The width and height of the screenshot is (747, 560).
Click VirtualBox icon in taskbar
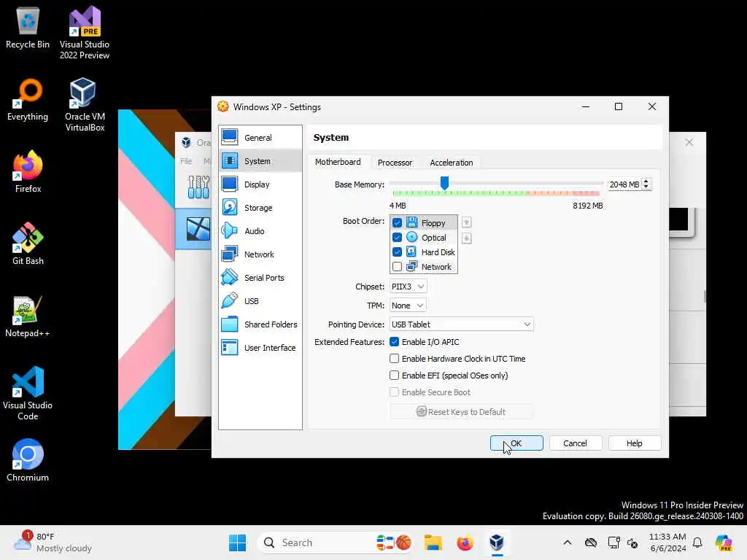point(497,542)
